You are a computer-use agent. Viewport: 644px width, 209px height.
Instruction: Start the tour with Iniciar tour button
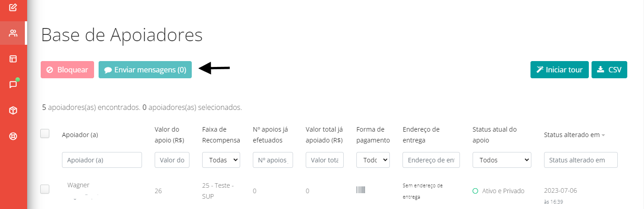point(559,70)
